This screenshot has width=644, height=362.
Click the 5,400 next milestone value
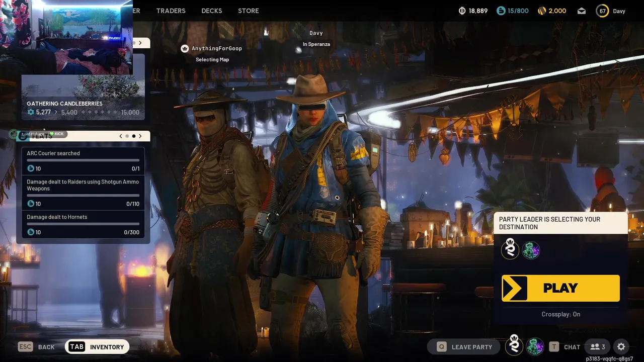[69, 112]
